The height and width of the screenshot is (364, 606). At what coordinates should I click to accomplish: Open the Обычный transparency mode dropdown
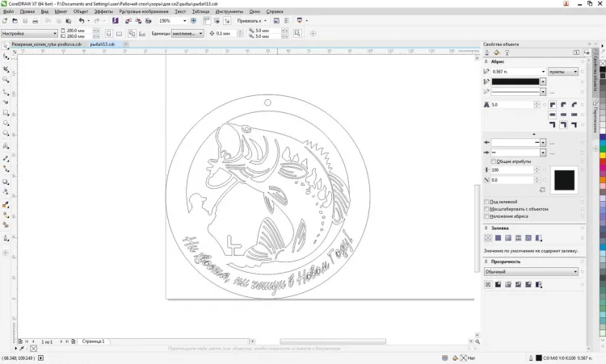tap(531, 272)
